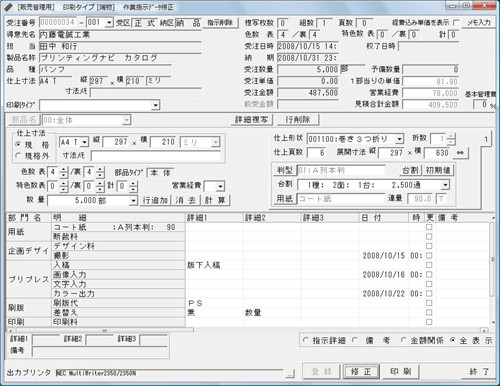
Task: Click the 判型 button
Action: (285, 170)
